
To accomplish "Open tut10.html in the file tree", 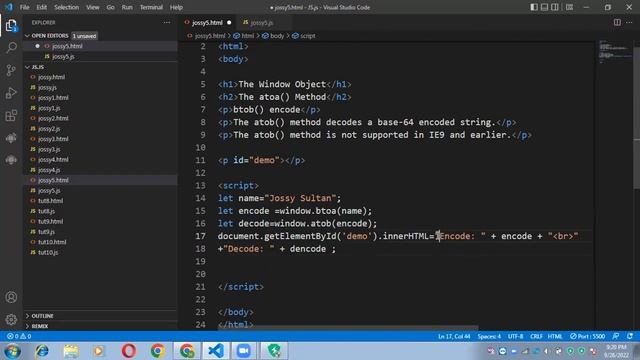I will click(52, 242).
